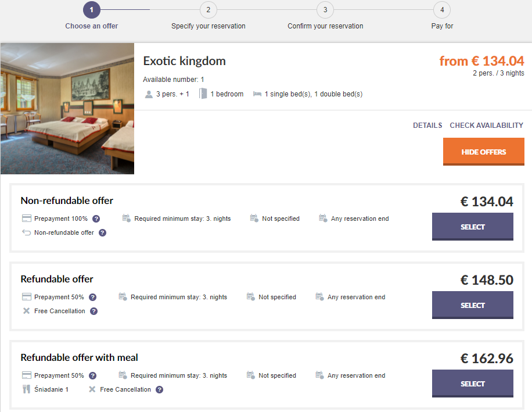Open Check Availability link
This screenshot has height=412, width=532.
point(486,126)
